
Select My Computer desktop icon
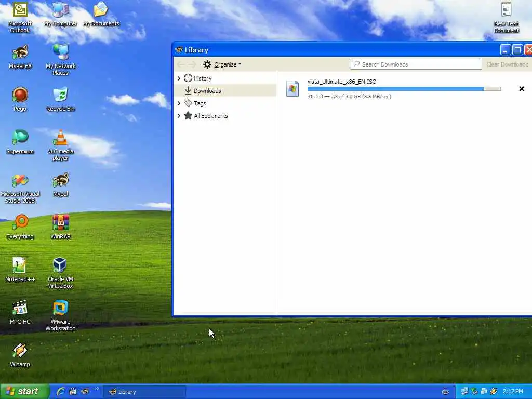click(x=60, y=14)
